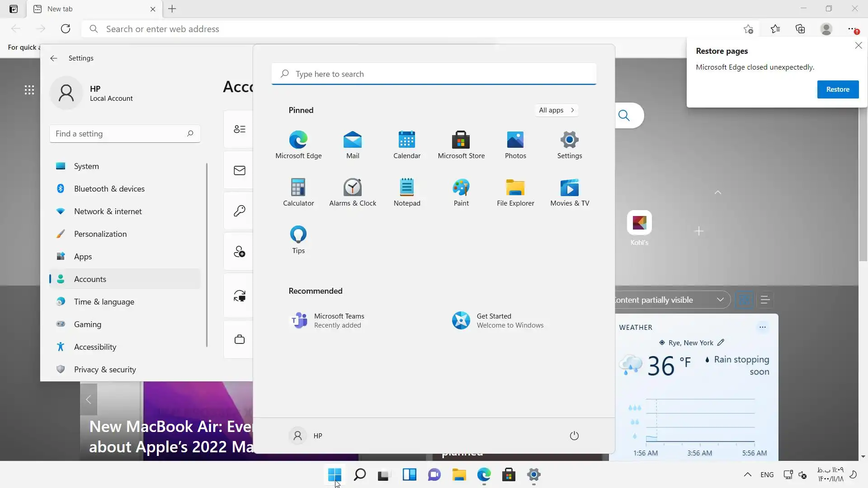This screenshot has width=868, height=488.
Task: Open the Tips app
Action: point(298,239)
